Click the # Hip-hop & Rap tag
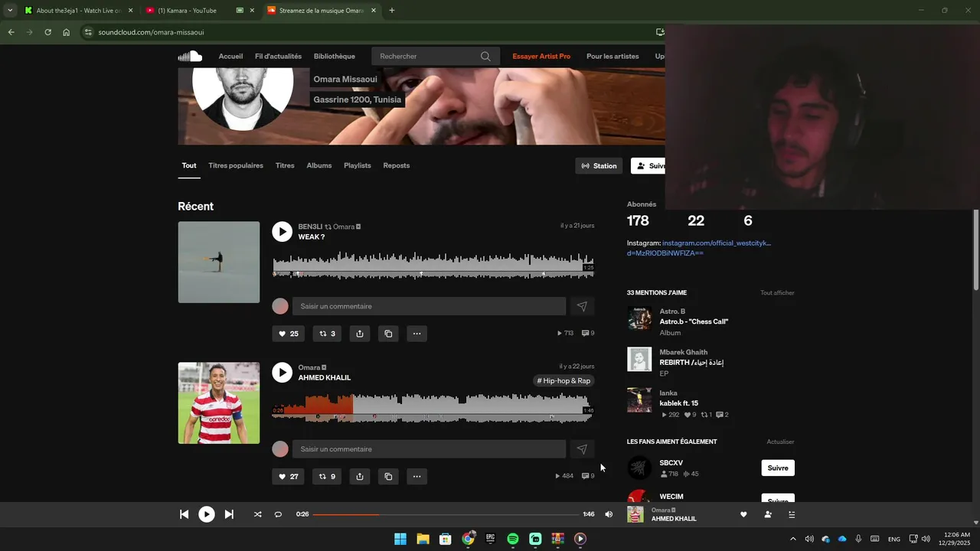The width and height of the screenshot is (980, 551). click(x=563, y=380)
